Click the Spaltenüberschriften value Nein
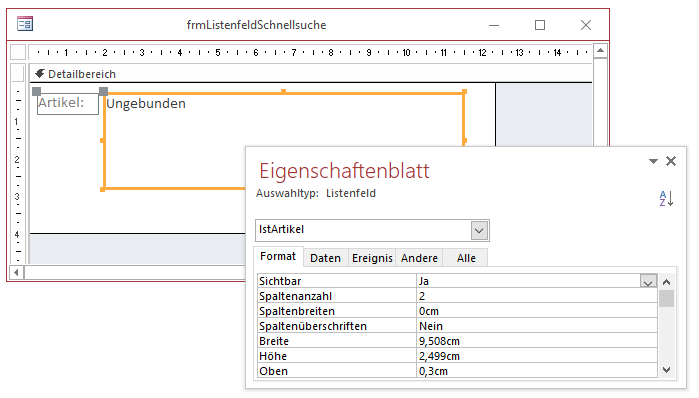Viewport: 699px width, 398px height. click(537, 326)
